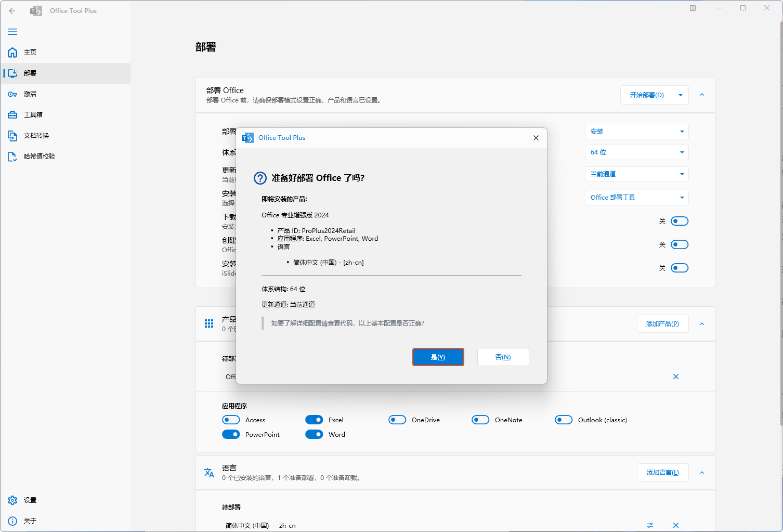Open the 64 位 architecture dropdown
The image size is (783, 532).
637,152
